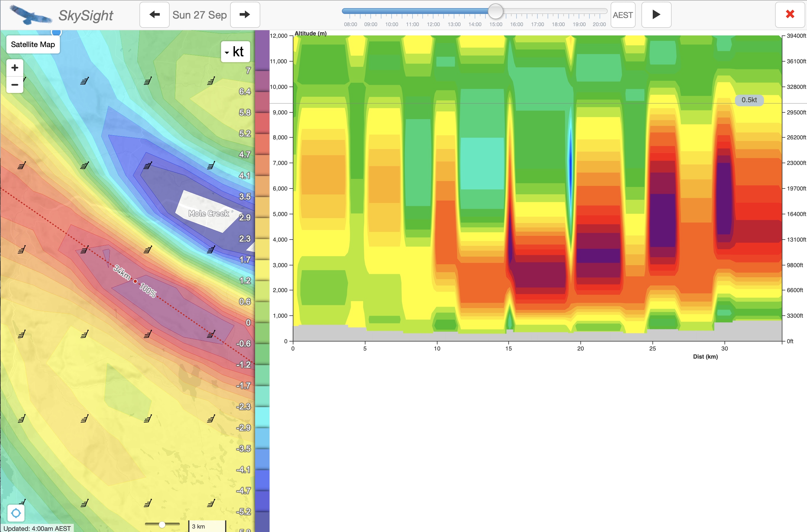The width and height of the screenshot is (807, 532).
Task: Zoom in the map with plus button
Action: tap(15, 68)
